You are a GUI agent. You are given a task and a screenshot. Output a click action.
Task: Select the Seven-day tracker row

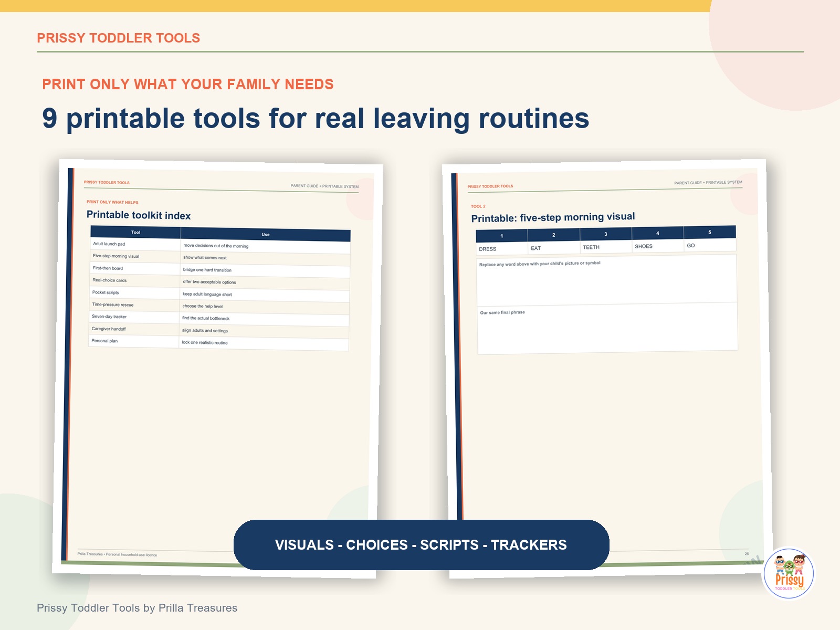(219, 318)
